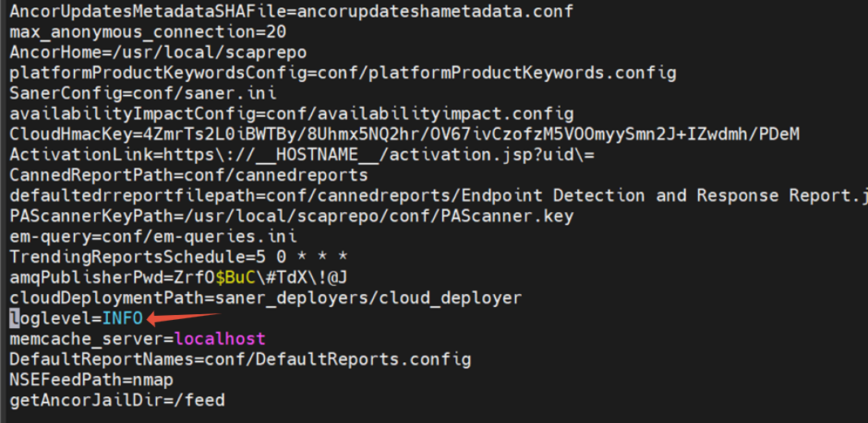Click the platformProductKeywordsConfig line
The width and height of the screenshot is (868, 423).
click(343, 73)
